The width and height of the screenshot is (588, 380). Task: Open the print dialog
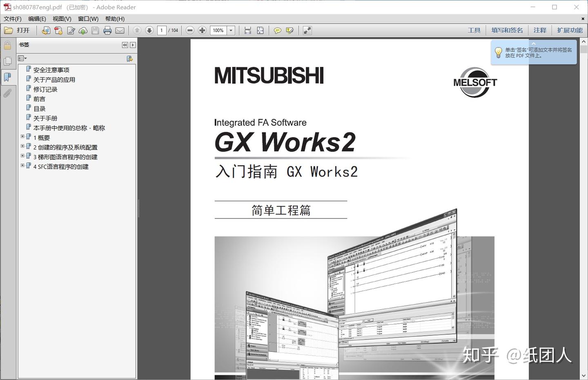coord(107,30)
